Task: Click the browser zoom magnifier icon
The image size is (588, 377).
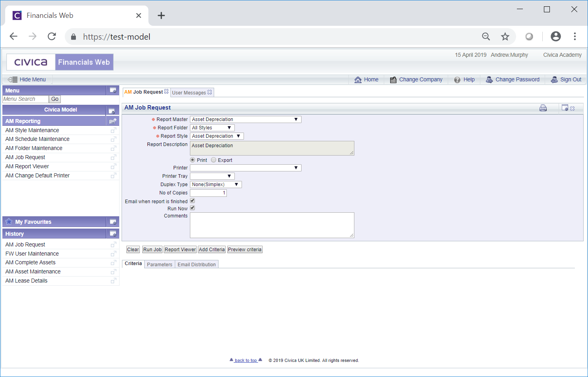Action: [x=486, y=37]
